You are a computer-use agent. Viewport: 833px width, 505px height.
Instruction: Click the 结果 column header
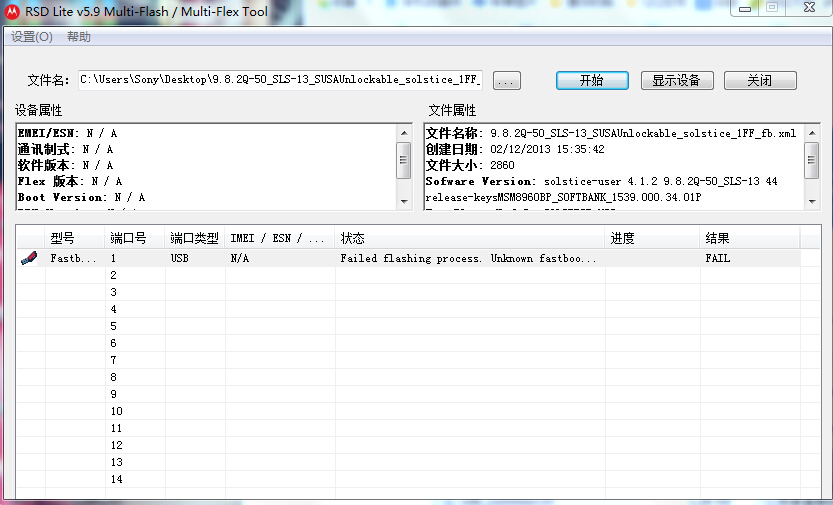[x=750, y=238]
